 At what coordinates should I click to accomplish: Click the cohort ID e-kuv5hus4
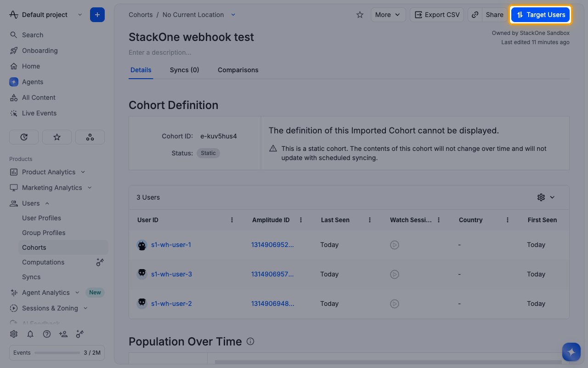point(219,136)
